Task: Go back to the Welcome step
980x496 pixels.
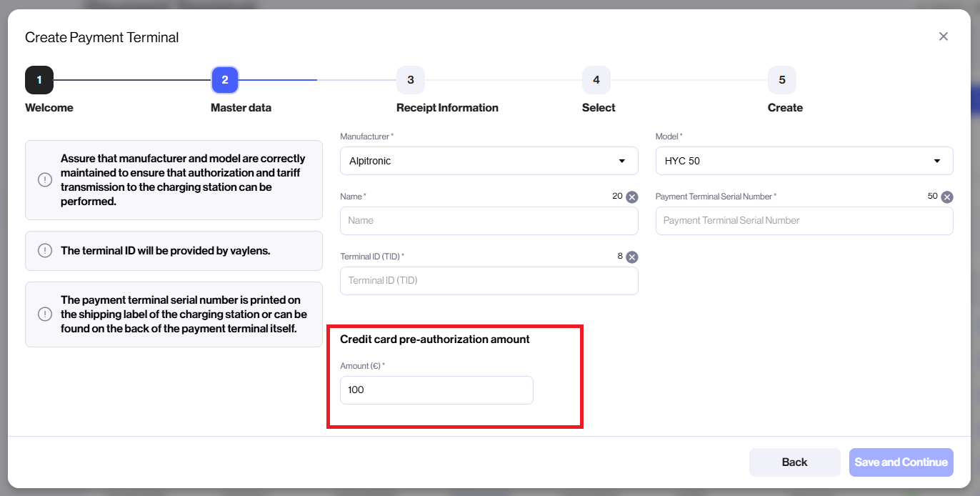Action: pyautogui.click(x=39, y=80)
